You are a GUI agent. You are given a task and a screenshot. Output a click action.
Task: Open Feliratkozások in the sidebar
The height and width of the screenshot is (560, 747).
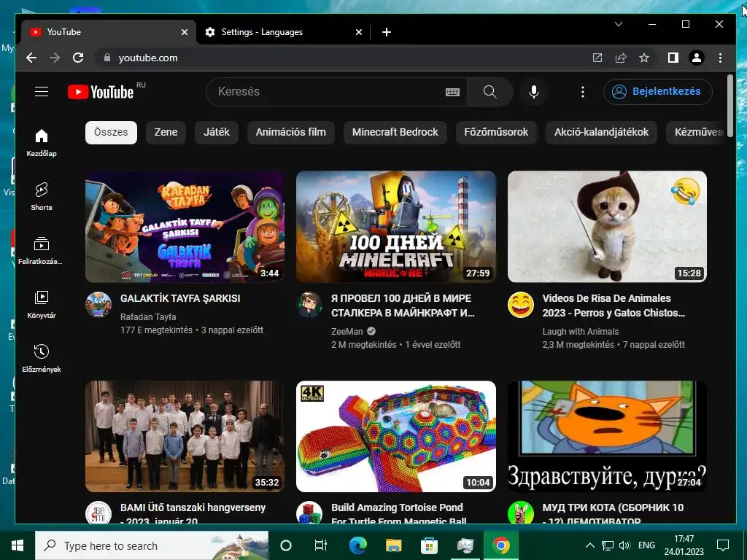point(42,251)
